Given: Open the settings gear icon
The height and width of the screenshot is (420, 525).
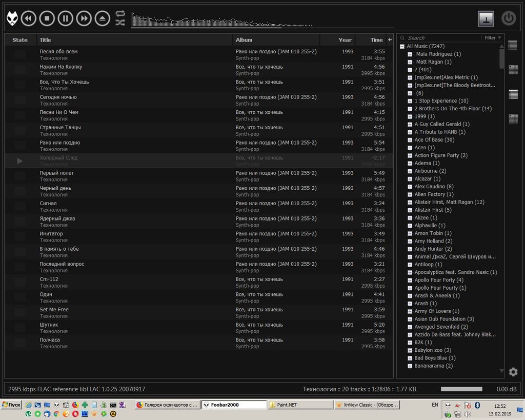Looking at the screenshot, I should coord(513,372).
